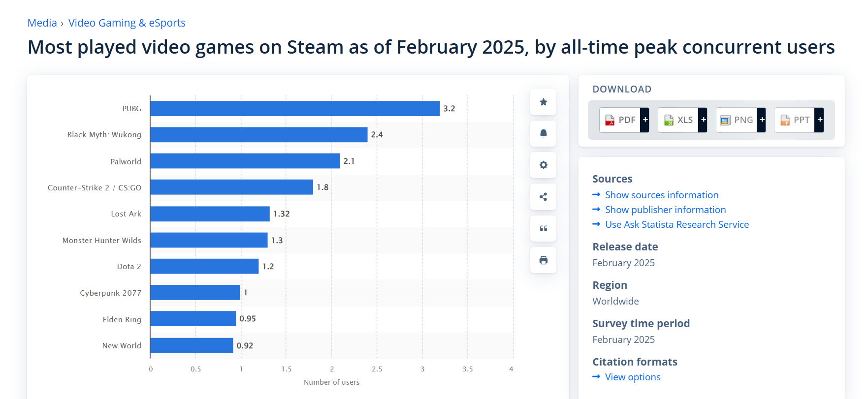Click the plus next to PPT
This screenshot has height=399, width=868.
click(x=820, y=120)
